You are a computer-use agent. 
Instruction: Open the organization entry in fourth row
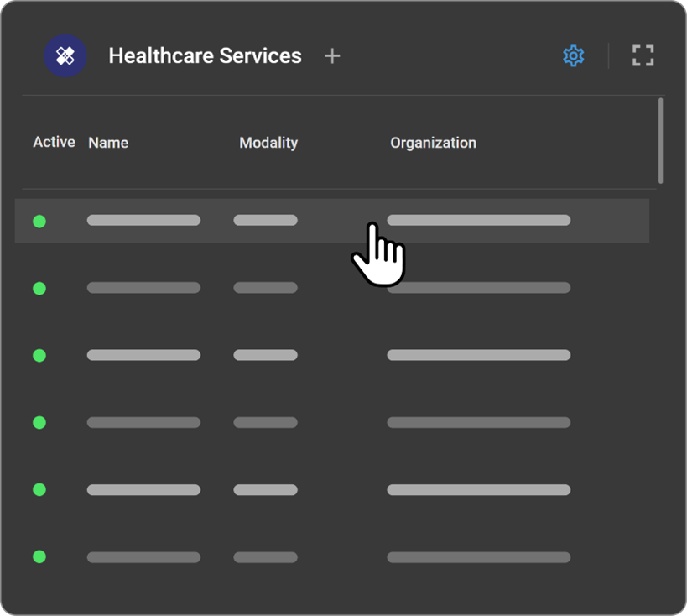coord(478,422)
